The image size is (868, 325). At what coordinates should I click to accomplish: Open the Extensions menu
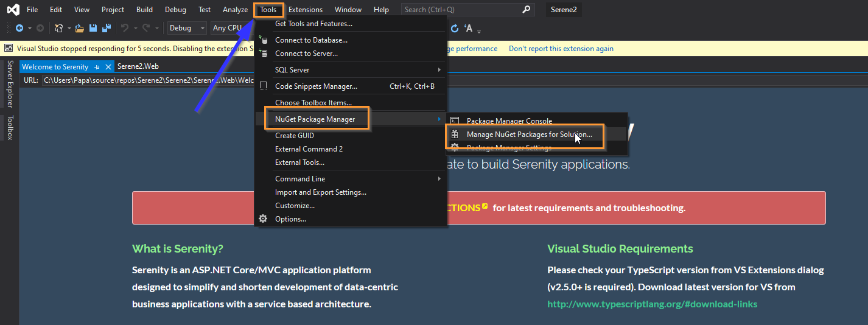click(x=306, y=10)
